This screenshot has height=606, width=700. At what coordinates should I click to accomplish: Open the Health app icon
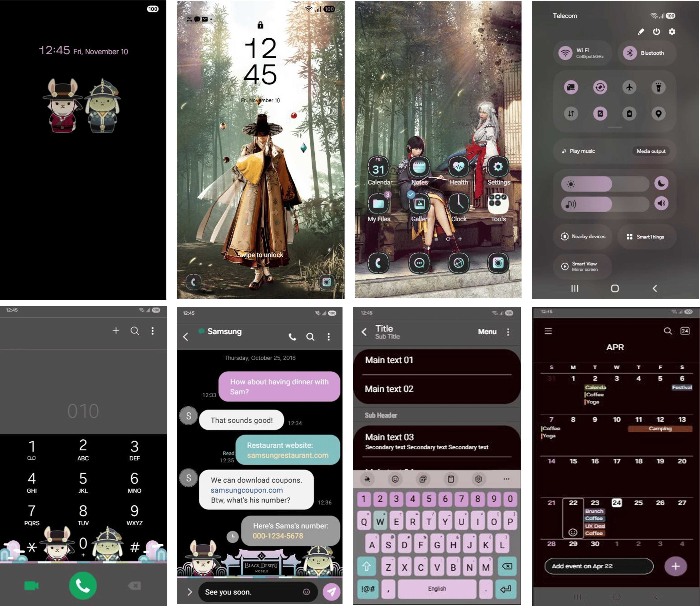(458, 167)
